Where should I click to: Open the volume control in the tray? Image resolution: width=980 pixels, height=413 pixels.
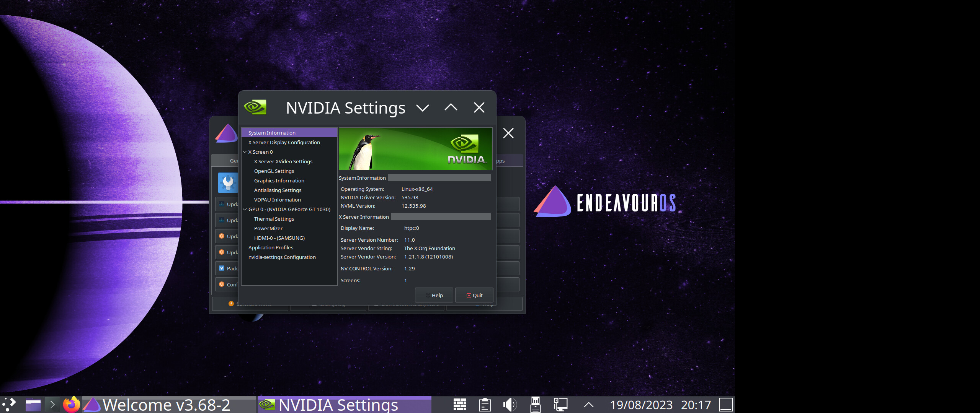click(510, 405)
